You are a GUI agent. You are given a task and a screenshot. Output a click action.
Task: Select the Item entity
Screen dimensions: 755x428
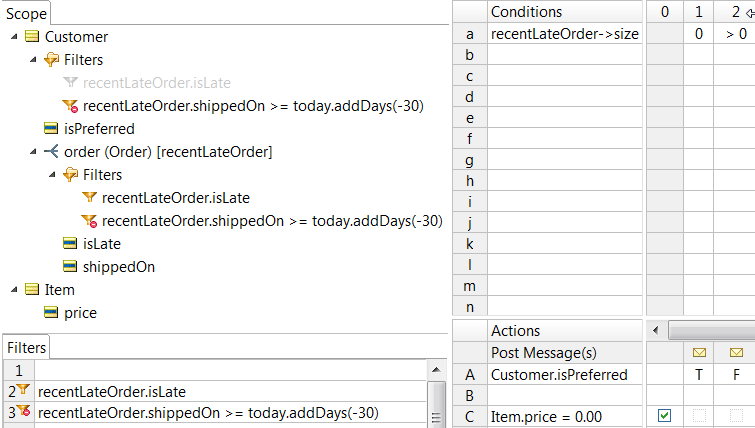coord(60,290)
